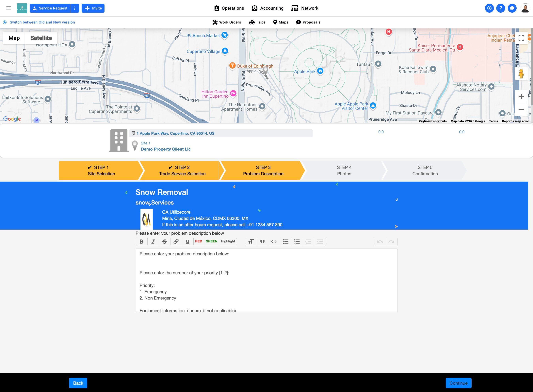Insert a numbered list
This screenshot has width=533, height=392.
[x=297, y=242]
